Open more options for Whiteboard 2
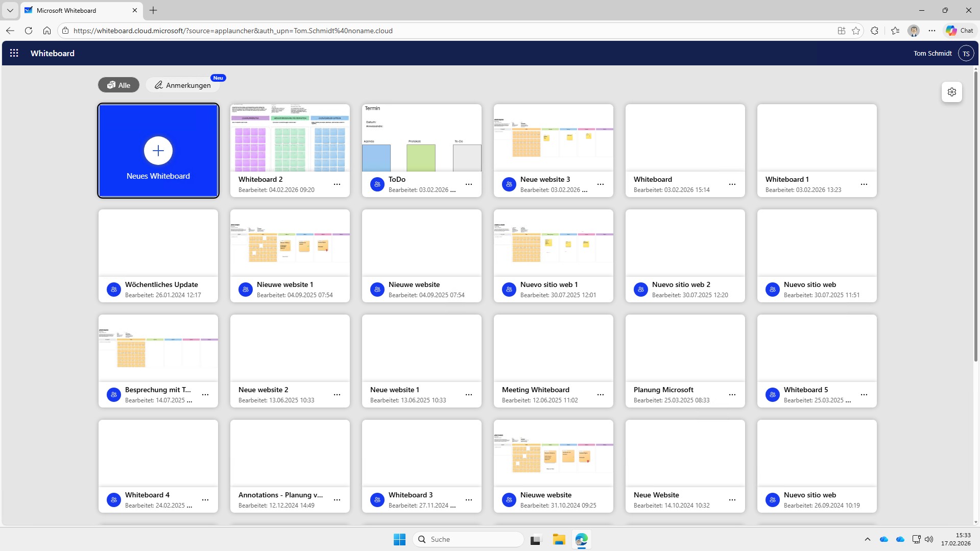Viewport: 980px width, 551px height. (337, 184)
